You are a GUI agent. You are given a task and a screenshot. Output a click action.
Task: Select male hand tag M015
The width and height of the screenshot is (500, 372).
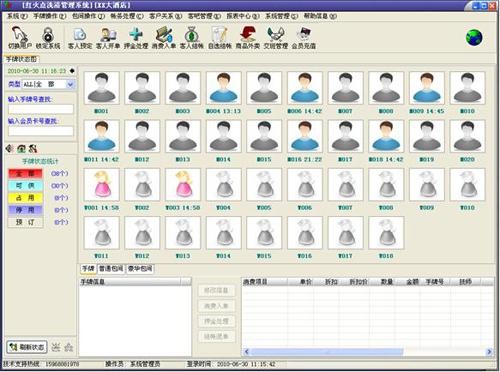point(264,136)
